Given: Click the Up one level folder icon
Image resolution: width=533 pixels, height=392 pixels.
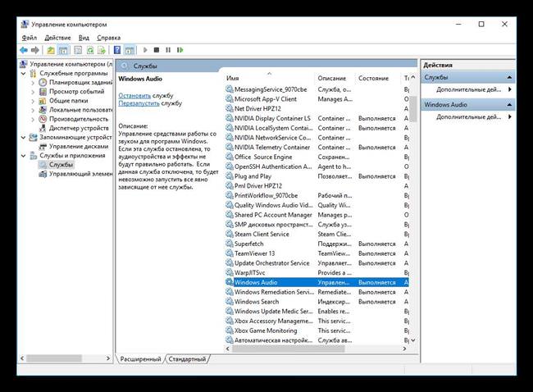Looking at the screenshot, I should pos(51,50).
